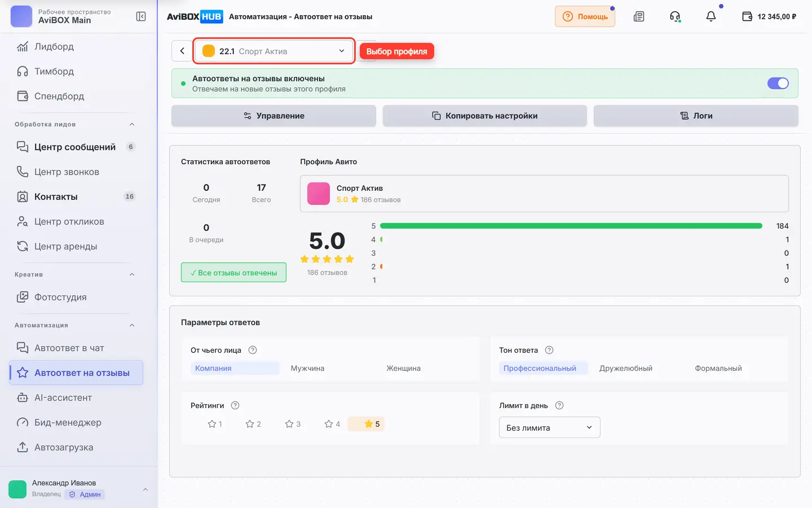Click the green 5-star rating progress bar
This screenshot has width=812, height=508.
coord(571,226)
